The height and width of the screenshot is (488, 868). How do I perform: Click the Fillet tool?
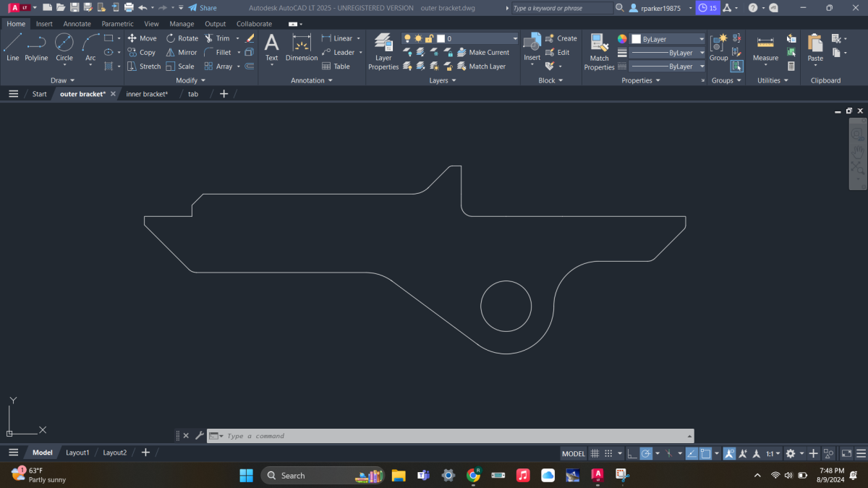(x=218, y=52)
